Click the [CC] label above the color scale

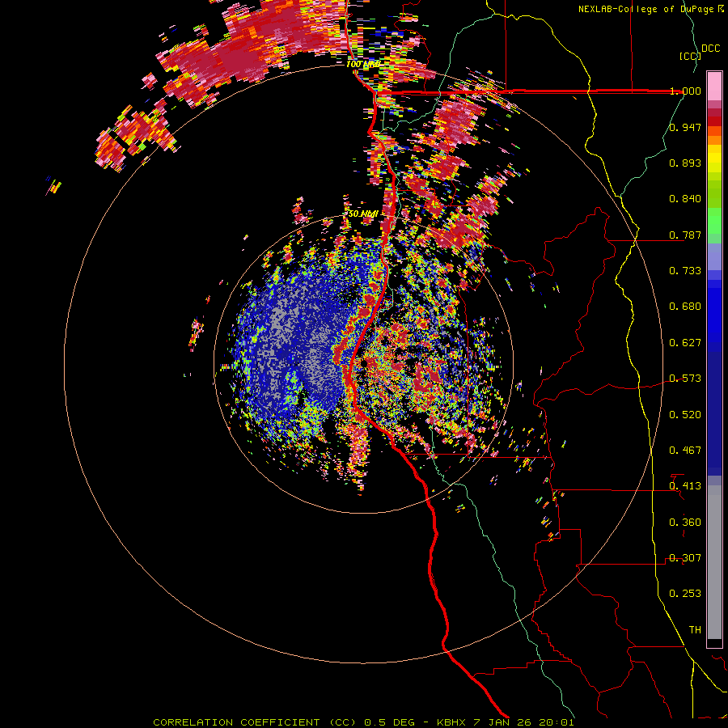pos(691,56)
